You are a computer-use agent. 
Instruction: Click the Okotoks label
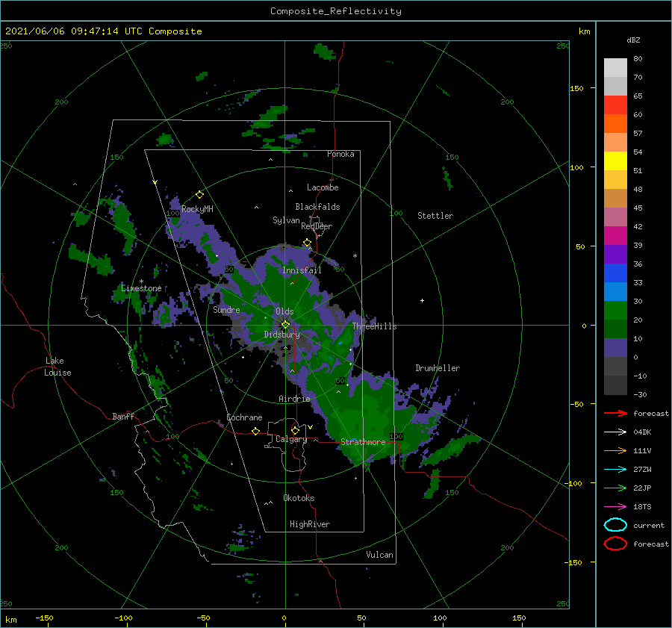299,498
